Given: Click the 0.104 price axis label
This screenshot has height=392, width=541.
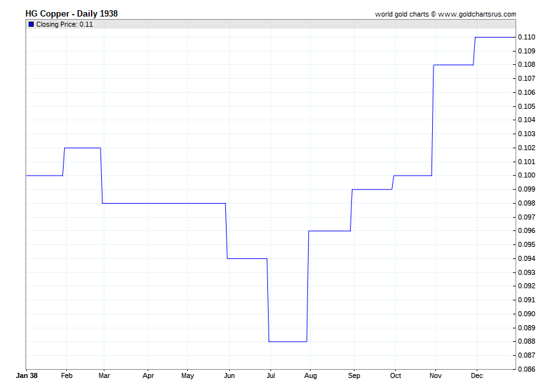Looking at the screenshot, I should pyautogui.click(x=526, y=120).
